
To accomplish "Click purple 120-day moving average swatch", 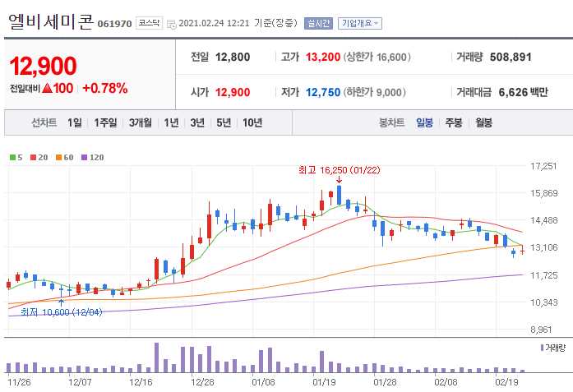I will point(85,158).
